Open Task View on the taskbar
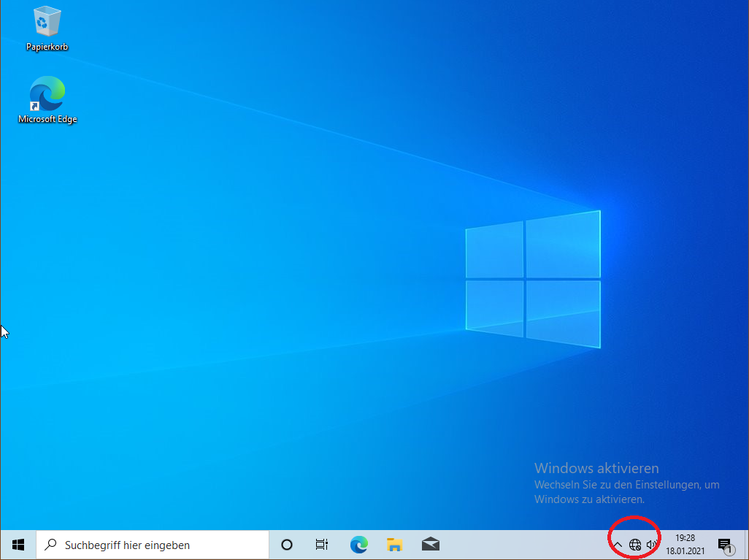The height and width of the screenshot is (560, 749). (x=322, y=545)
